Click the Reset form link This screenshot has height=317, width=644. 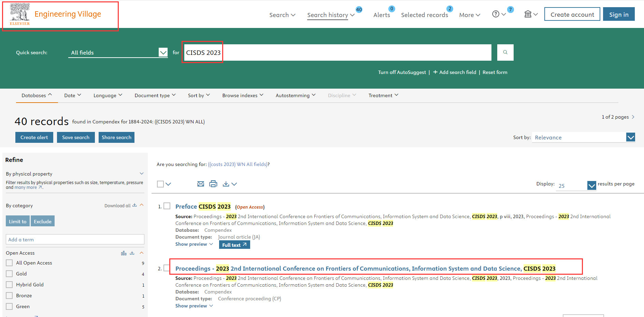[495, 72]
